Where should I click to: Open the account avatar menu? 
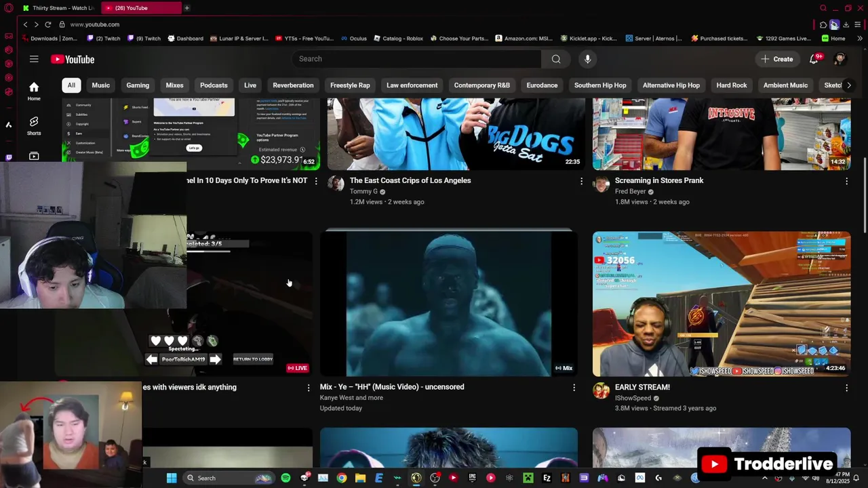(840, 59)
